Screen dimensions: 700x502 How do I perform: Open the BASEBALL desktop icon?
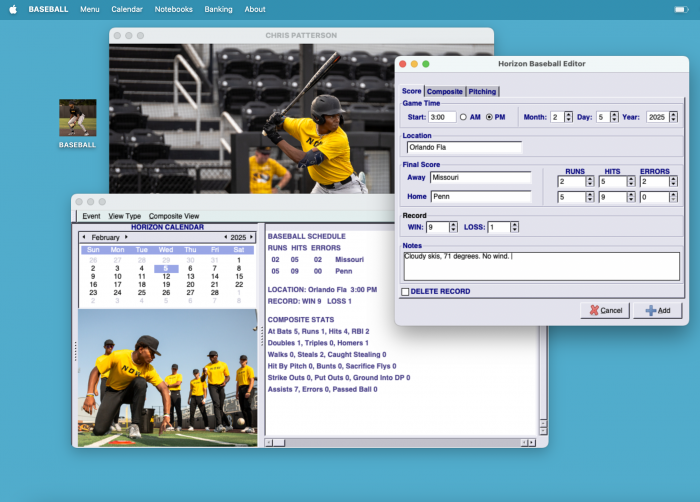click(x=77, y=118)
